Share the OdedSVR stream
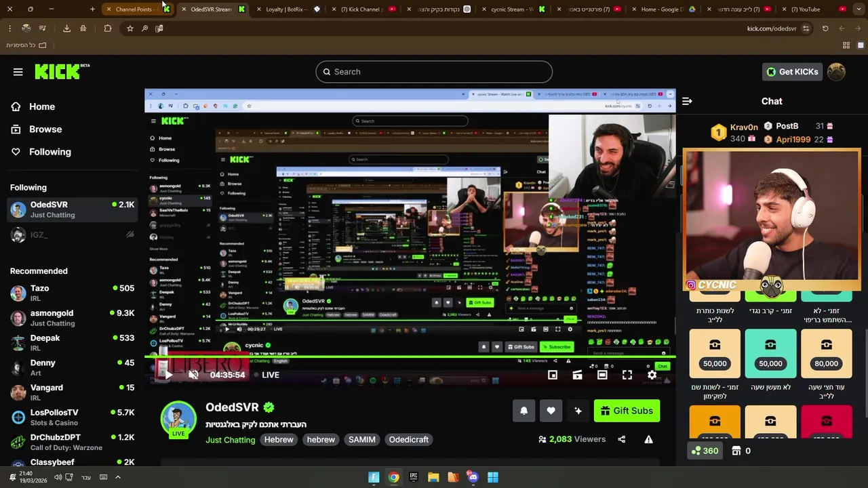868x488 pixels. click(621, 439)
